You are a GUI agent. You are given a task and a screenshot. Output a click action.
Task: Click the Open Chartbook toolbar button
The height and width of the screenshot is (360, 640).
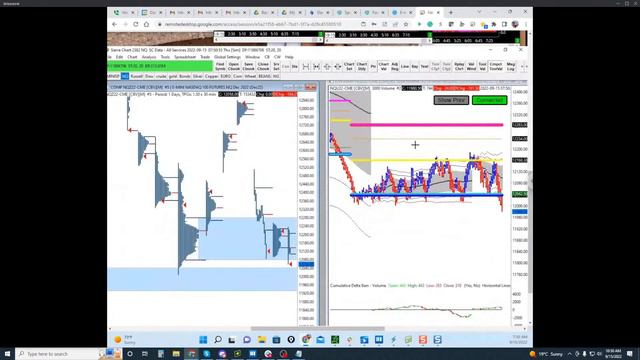[234, 66]
